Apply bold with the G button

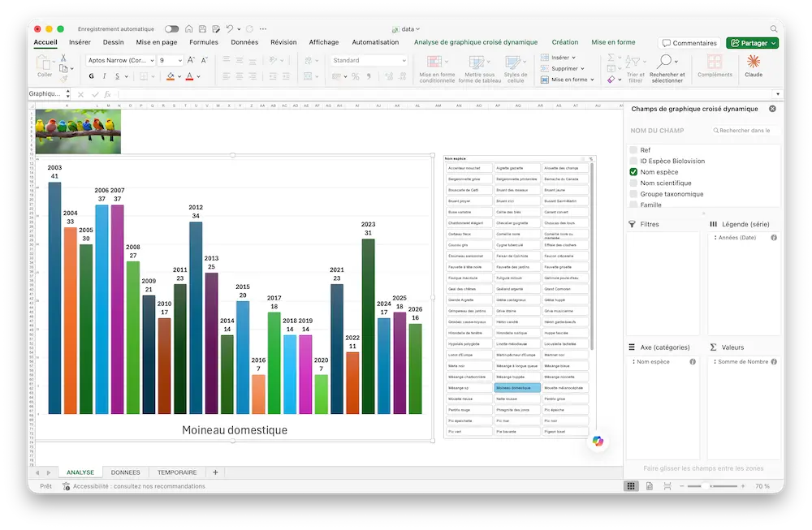pyautogui.click(x=91, y=76)
